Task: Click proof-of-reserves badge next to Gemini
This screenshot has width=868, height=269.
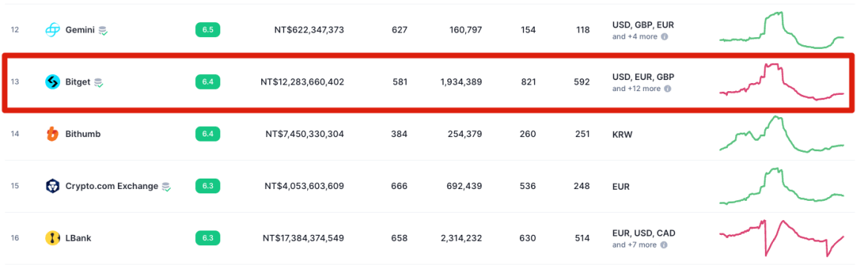Action: pyautogui.click(x=103, y=30)
